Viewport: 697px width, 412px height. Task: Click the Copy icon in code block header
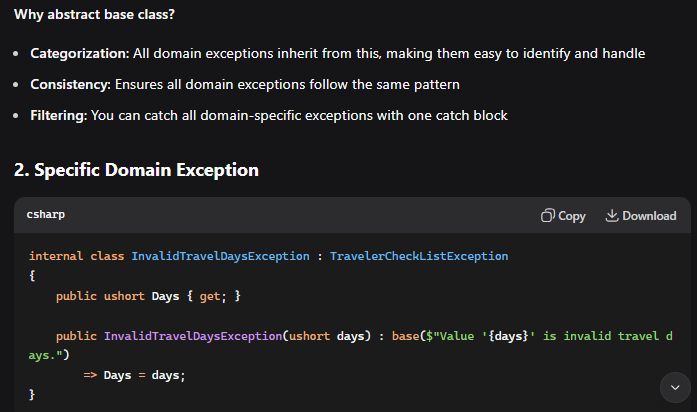547,216
